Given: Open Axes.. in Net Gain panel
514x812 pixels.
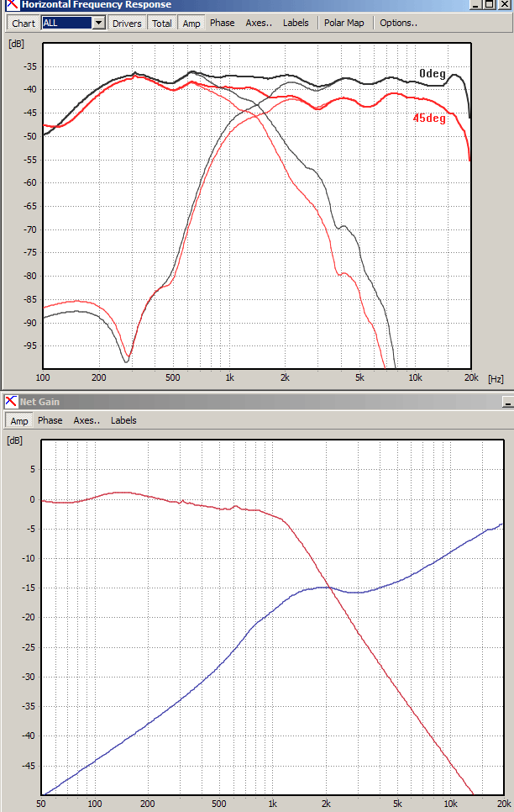Looking at the screenshot, I should (x=87, y=420).
